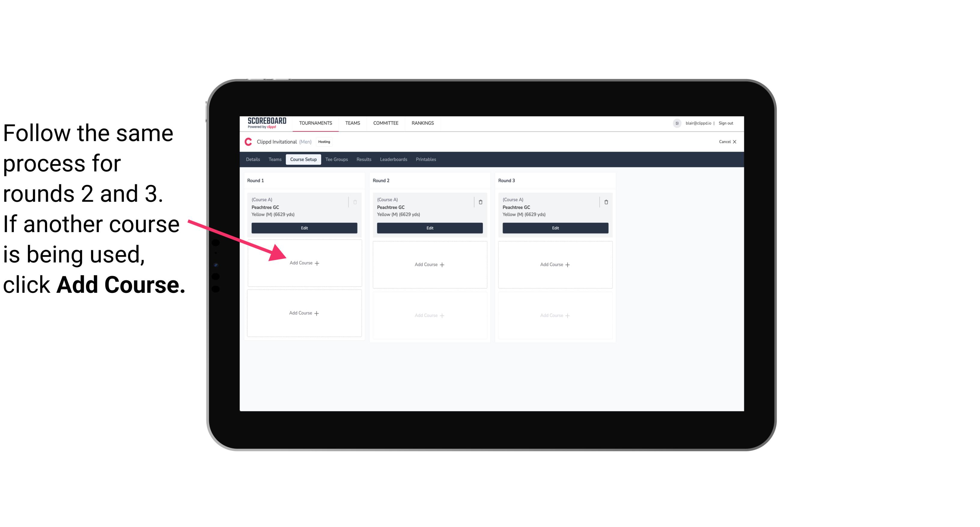980x527 pixels.
Task: Click the delete icon for Round 1 course
Action: click(356, 202)
